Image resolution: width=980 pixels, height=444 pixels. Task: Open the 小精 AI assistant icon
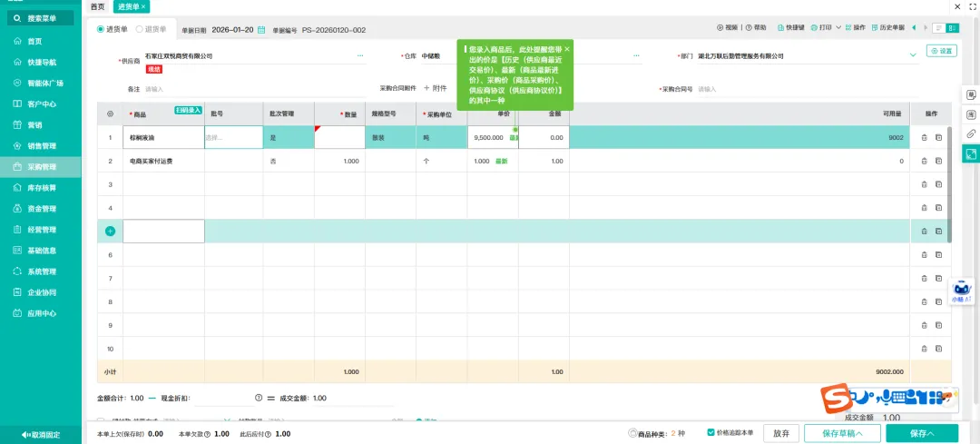click(962, 291)
